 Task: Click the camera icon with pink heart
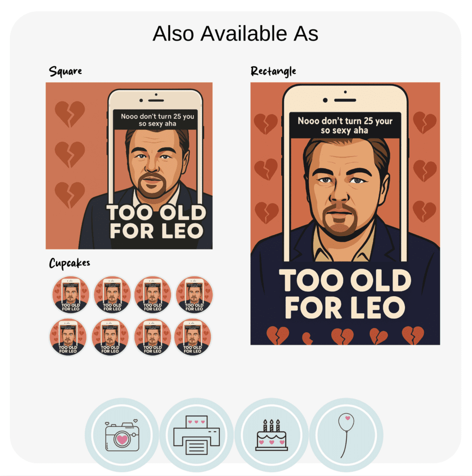[122, 435]
